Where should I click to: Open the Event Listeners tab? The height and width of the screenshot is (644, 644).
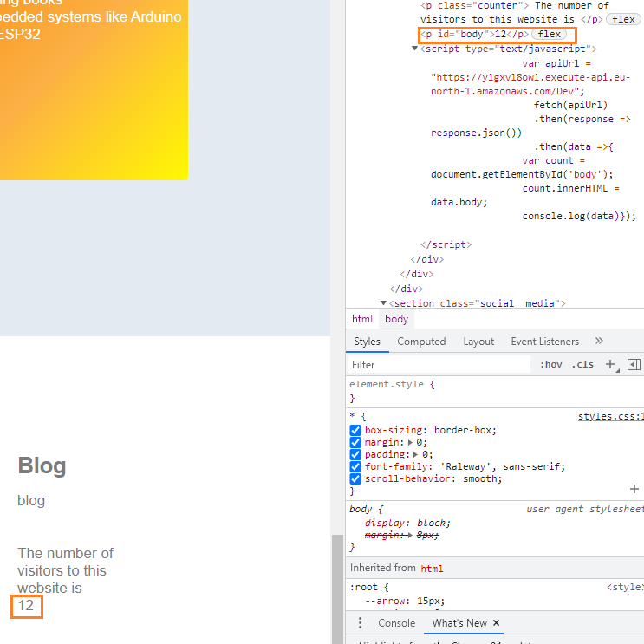[x=544, y=342]
